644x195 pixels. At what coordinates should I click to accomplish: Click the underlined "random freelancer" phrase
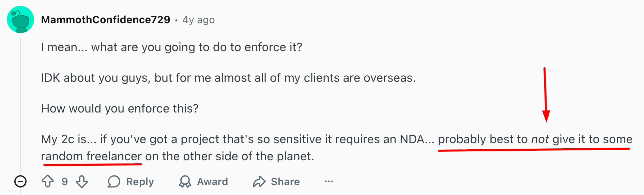tap(91, 156)
